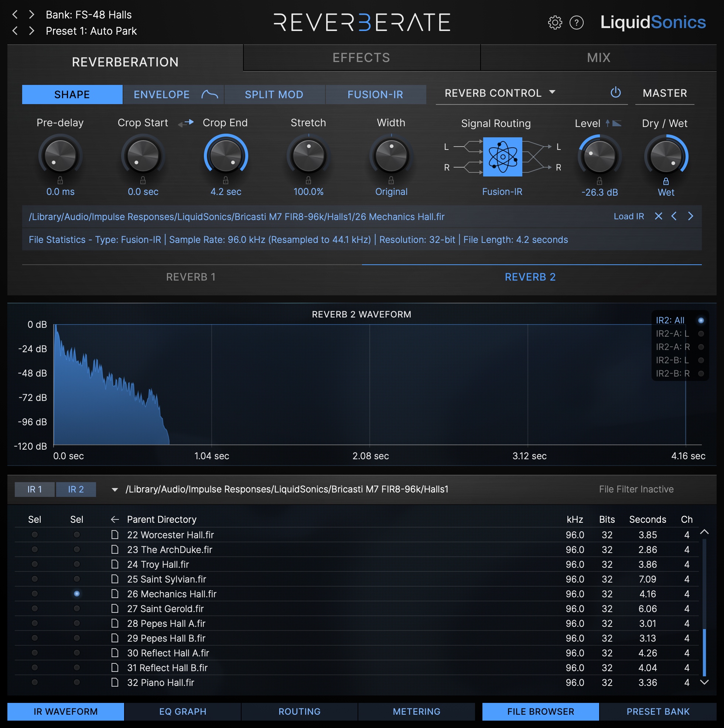Click the Crop End knob
Viewport: 724px width, 728px height.
[x=225, y=155]
